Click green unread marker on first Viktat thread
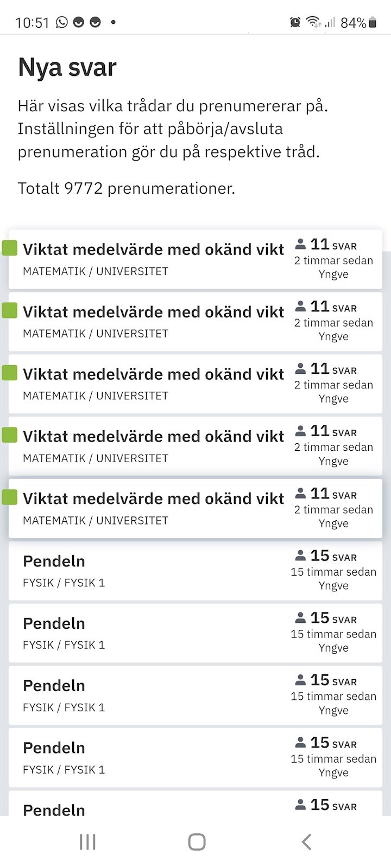 click(x=10, y=248)
